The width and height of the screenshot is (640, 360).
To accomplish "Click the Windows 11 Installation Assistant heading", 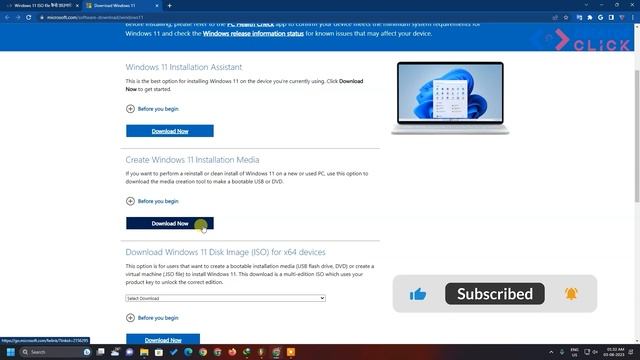I will click(184, 67).
